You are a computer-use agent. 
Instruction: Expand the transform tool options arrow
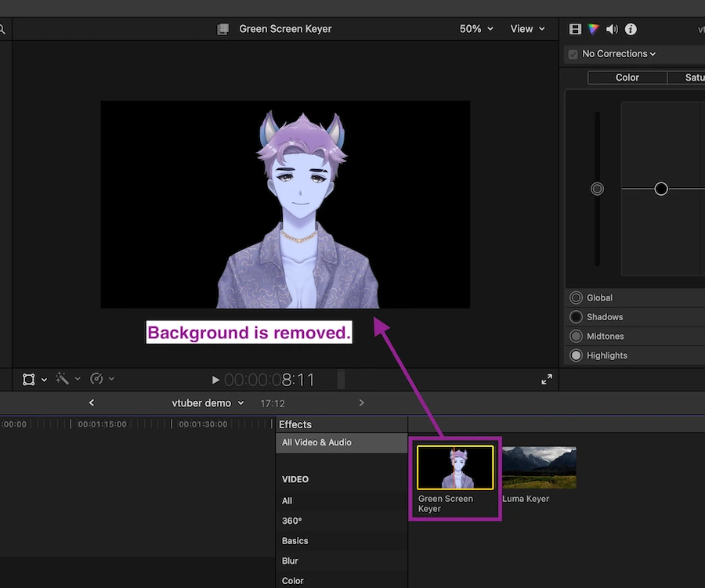[44, 380]
